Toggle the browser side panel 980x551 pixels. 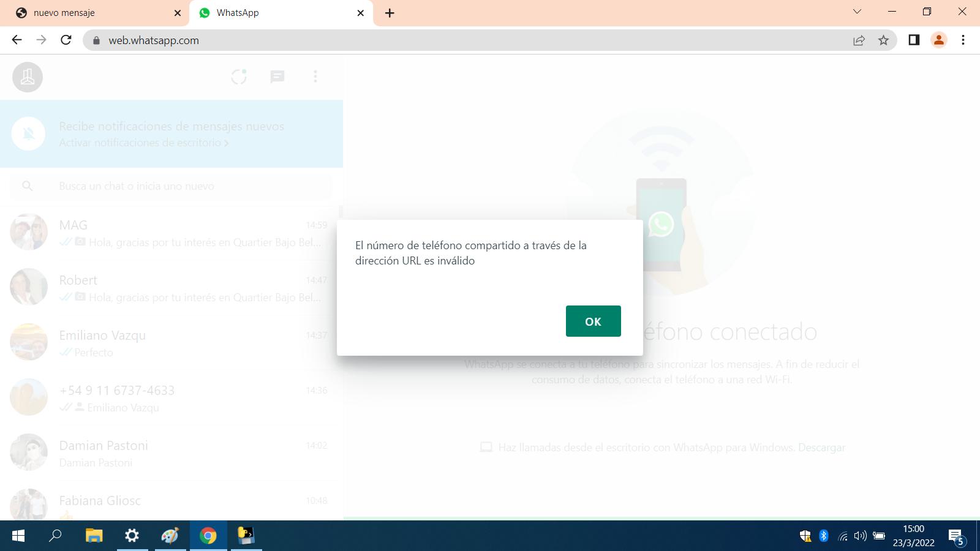pos(914,40)
